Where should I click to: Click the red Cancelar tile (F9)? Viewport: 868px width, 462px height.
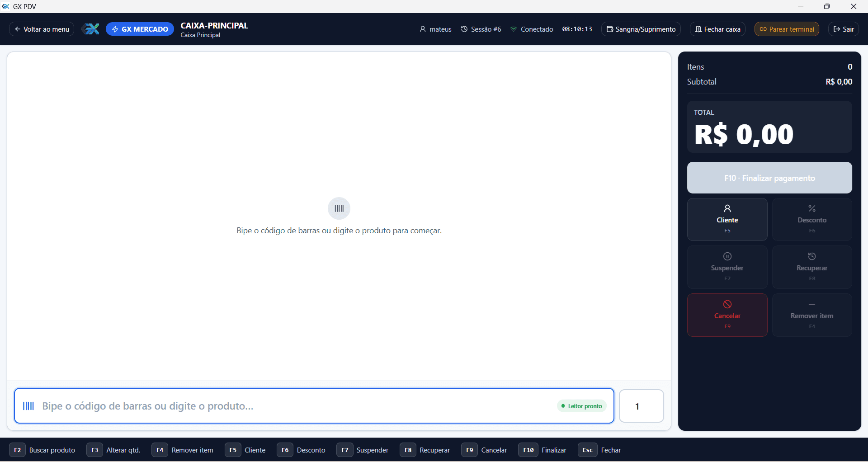coord(727,315)
